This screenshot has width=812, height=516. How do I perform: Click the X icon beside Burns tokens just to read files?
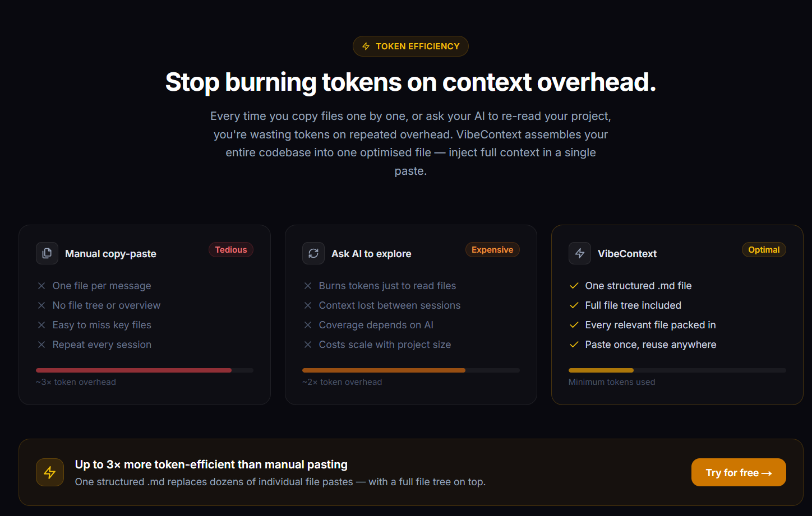(308, 286)
